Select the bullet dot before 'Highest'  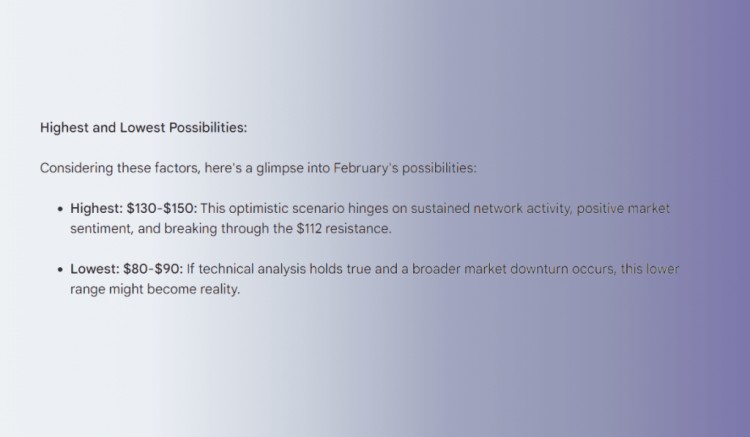pyautogui.click(x=60, y=209)
